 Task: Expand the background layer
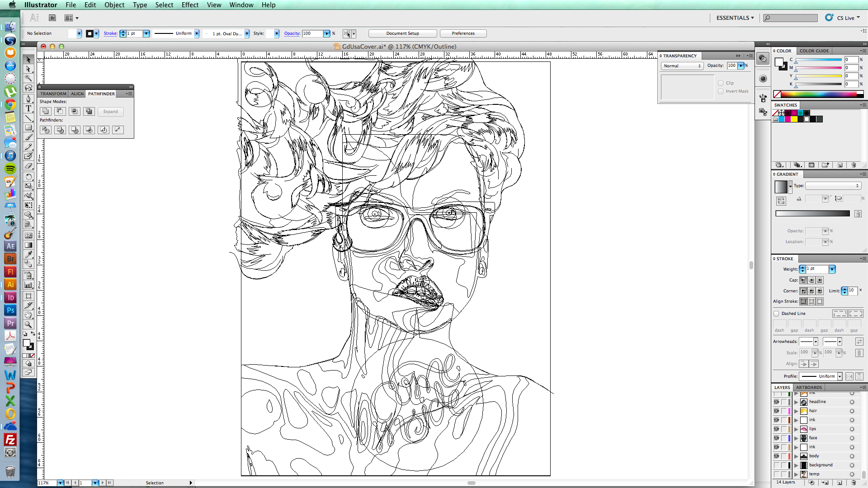[x=796, y=465]
